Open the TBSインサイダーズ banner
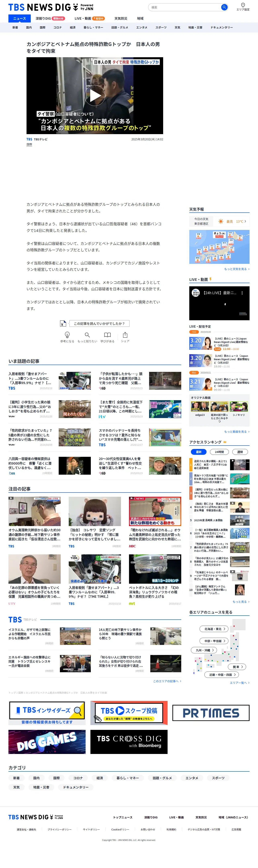 47,713
